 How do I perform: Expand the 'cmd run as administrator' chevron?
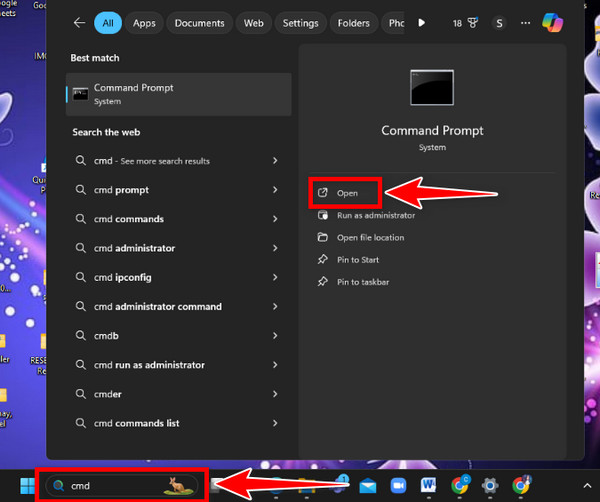tap(275, 365)
